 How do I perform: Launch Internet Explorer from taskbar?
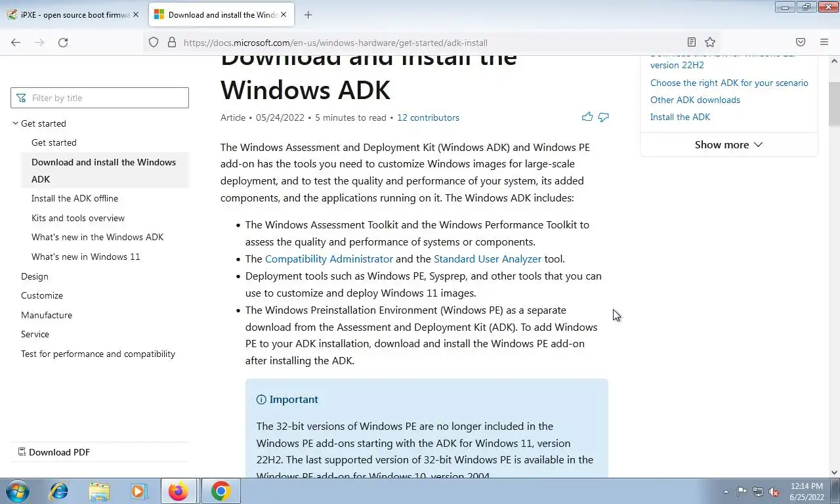[x=59, y=491]
